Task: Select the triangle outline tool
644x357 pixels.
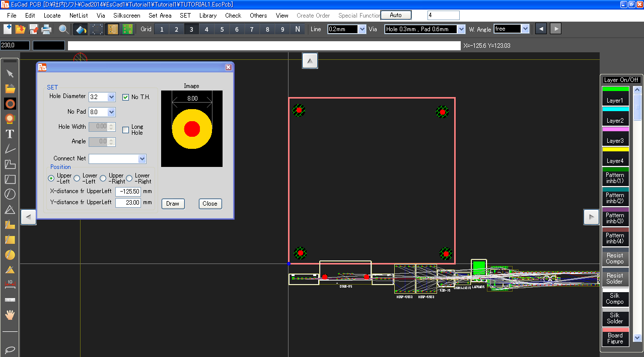Action: [10, 210]
